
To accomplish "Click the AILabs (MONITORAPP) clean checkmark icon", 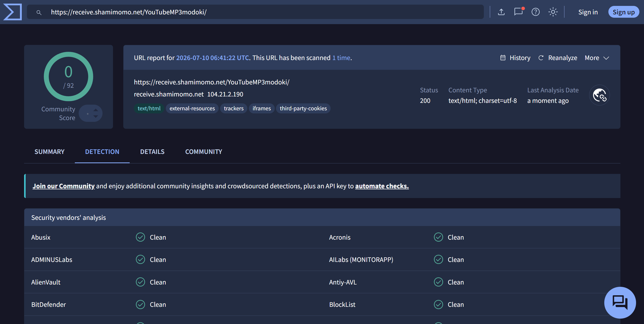I will [x=438, y=259].
